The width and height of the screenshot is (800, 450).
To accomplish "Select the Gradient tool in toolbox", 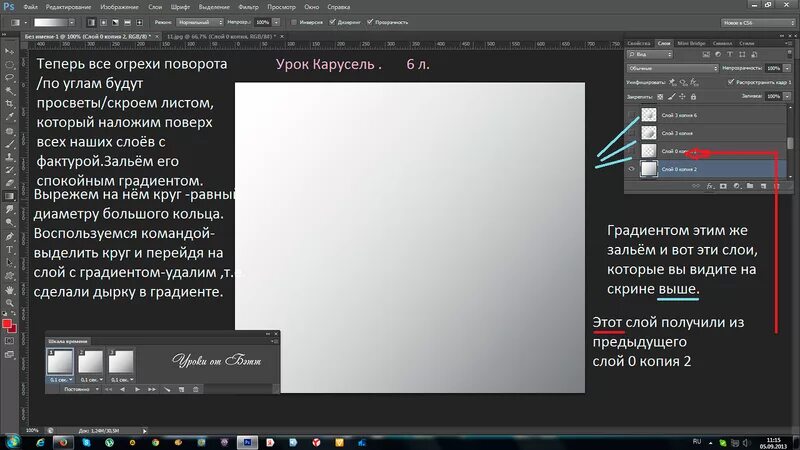I will click(9, 196).
